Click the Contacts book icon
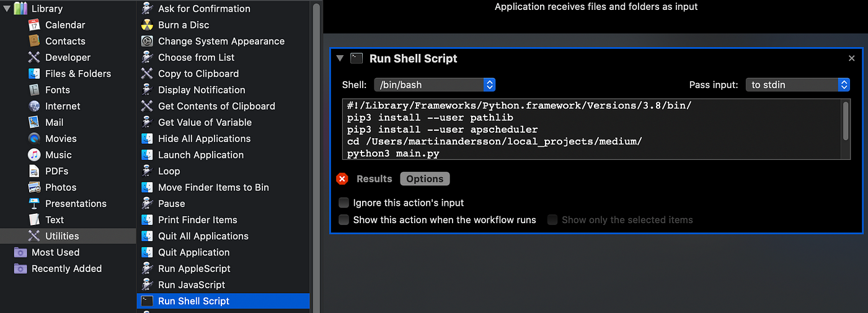The height and width of the screenshot is (313, 868). click(34, 41)
